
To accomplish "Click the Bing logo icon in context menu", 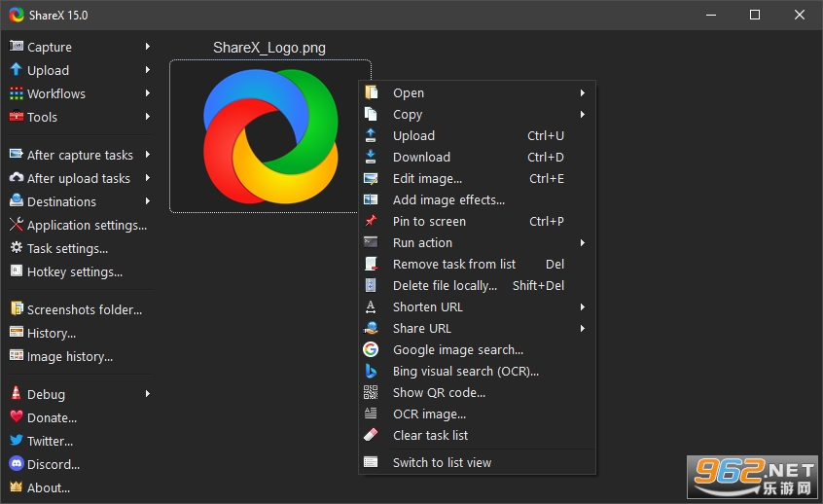I will click(x=371, y=371).
